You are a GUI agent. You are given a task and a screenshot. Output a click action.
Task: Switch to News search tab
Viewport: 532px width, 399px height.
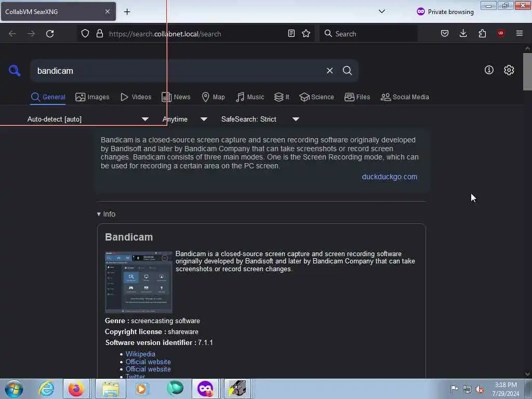(176, 97)
